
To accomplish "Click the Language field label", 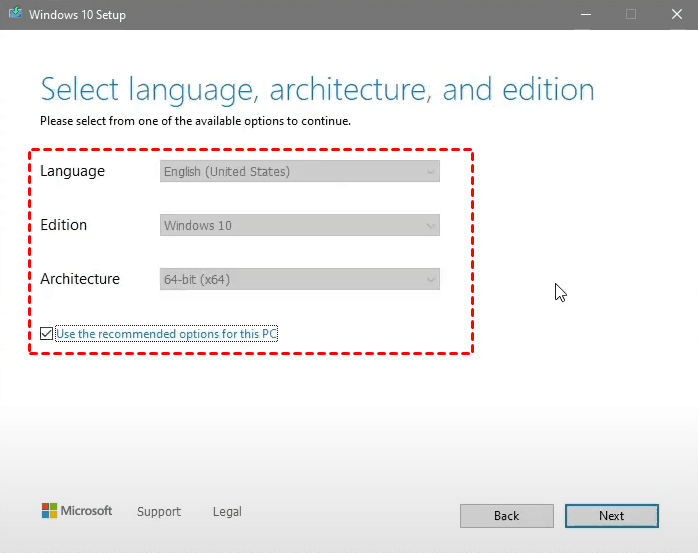I will [x=72, y=172].
